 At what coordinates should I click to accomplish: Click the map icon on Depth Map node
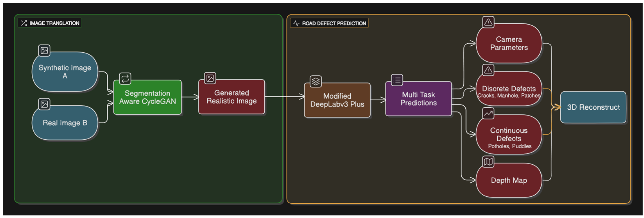point(488,162)
